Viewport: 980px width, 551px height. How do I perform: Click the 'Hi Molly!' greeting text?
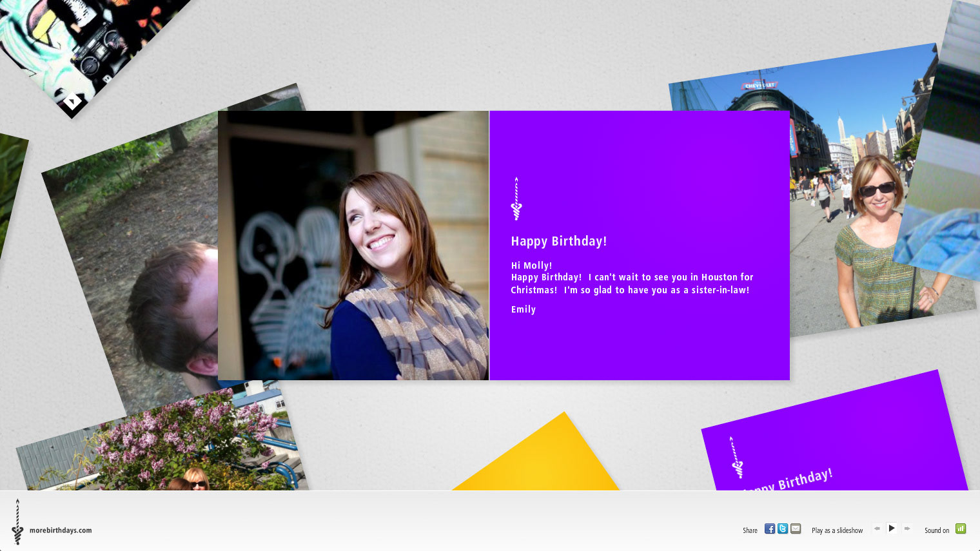coord(531,266)
